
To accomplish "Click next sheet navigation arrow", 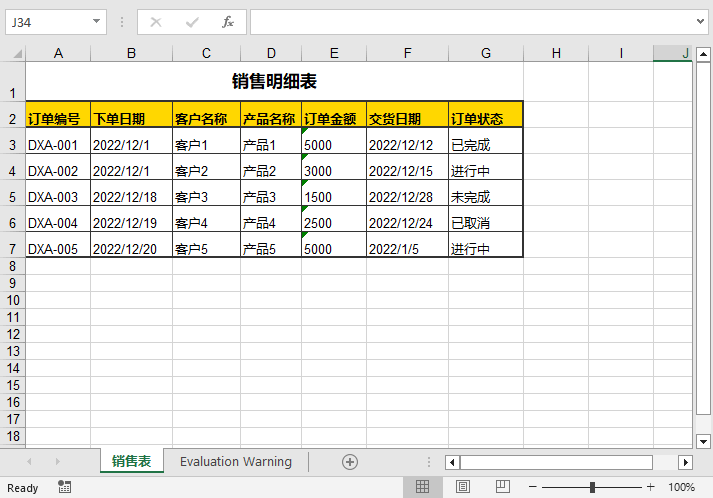I will point(57,462).
